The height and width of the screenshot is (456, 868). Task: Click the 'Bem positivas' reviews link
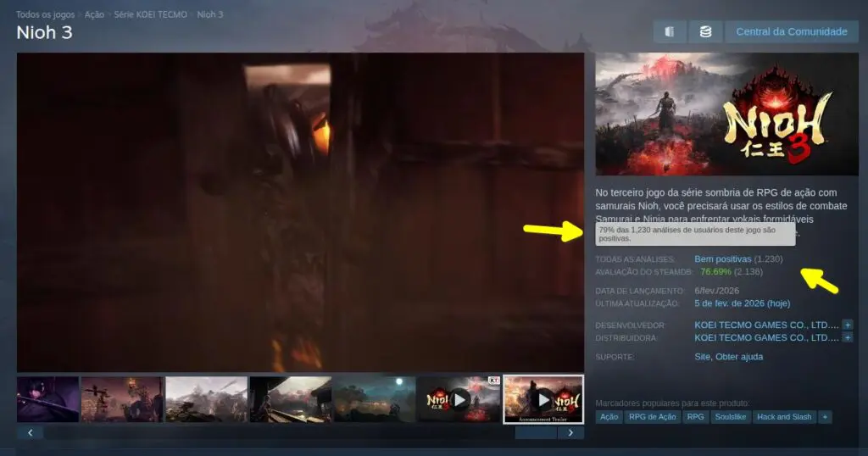[722, 259]
